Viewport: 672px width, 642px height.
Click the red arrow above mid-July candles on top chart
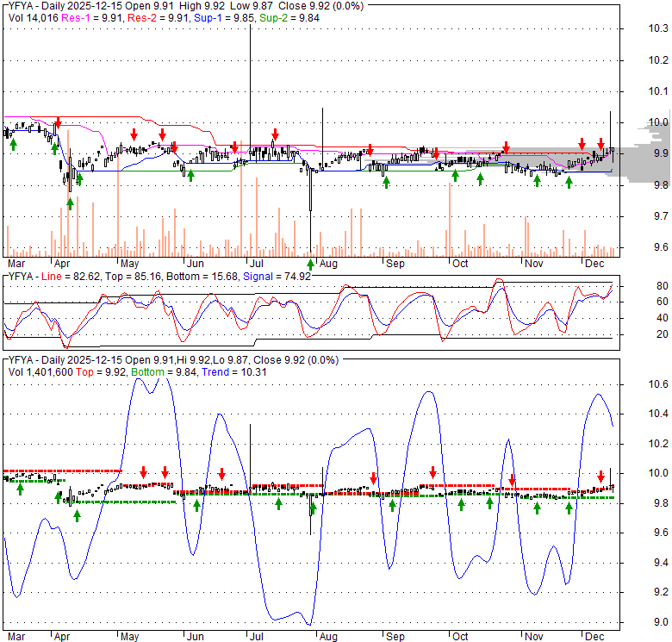(275, 134)
